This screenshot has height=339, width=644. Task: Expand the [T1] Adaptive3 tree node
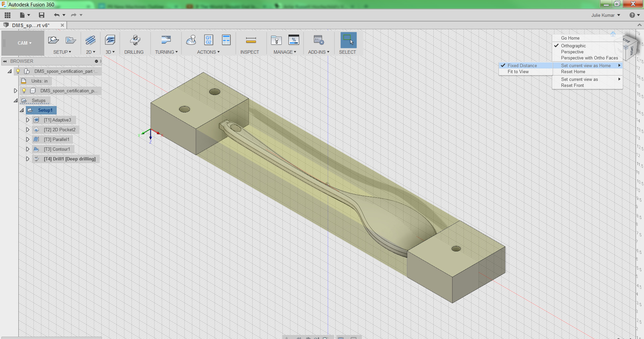pos(28,120)
